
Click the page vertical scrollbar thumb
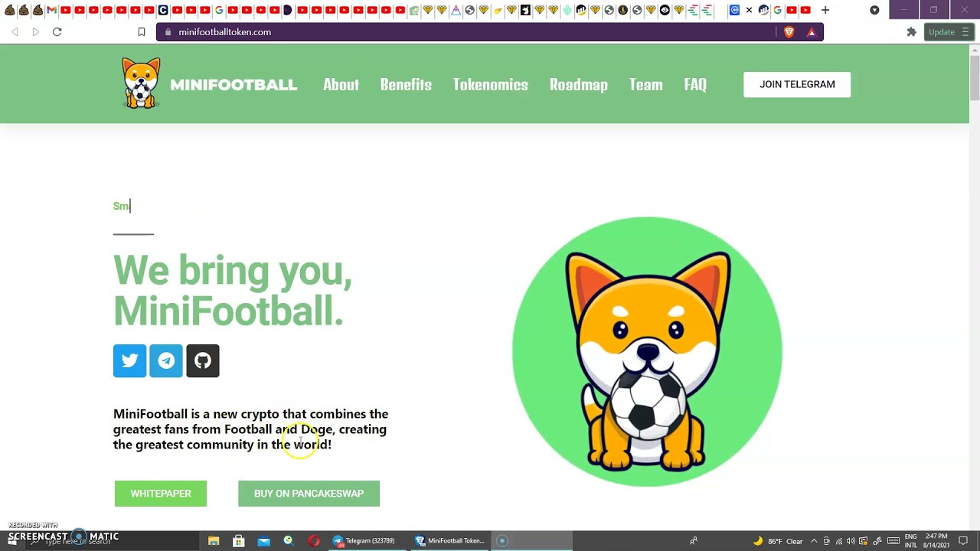tap(975, 77)
